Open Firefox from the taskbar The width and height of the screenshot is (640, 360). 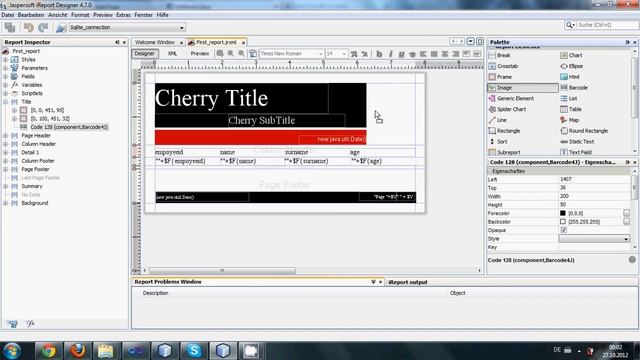(78, 351)
